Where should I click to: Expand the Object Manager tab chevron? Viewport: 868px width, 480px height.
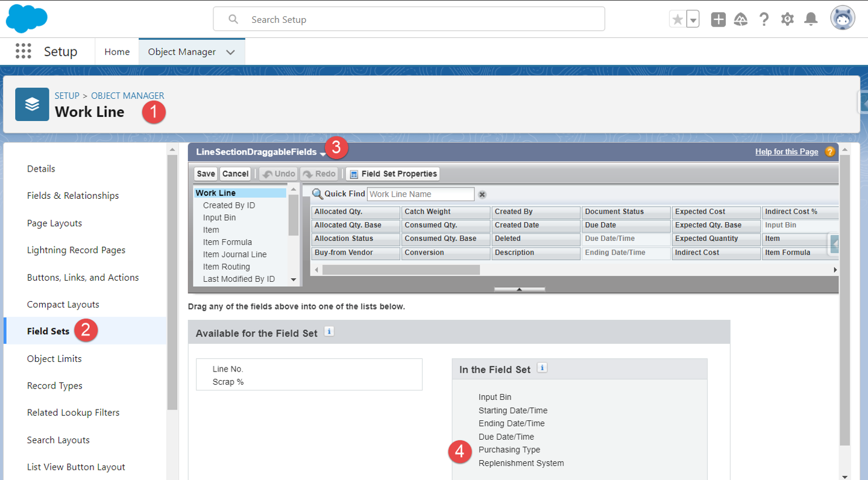230,52
